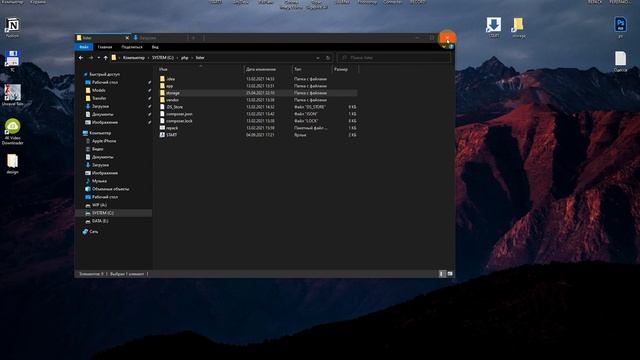Switch to the Загрузки window tab
Screen dimensions: 640x360
click(159, 38)
